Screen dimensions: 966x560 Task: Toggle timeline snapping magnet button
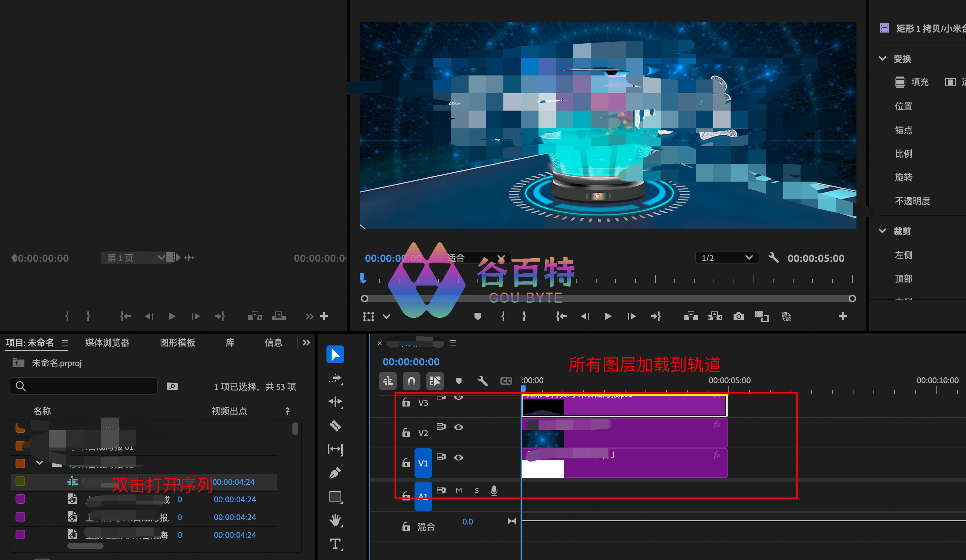(x=411, y=381)
